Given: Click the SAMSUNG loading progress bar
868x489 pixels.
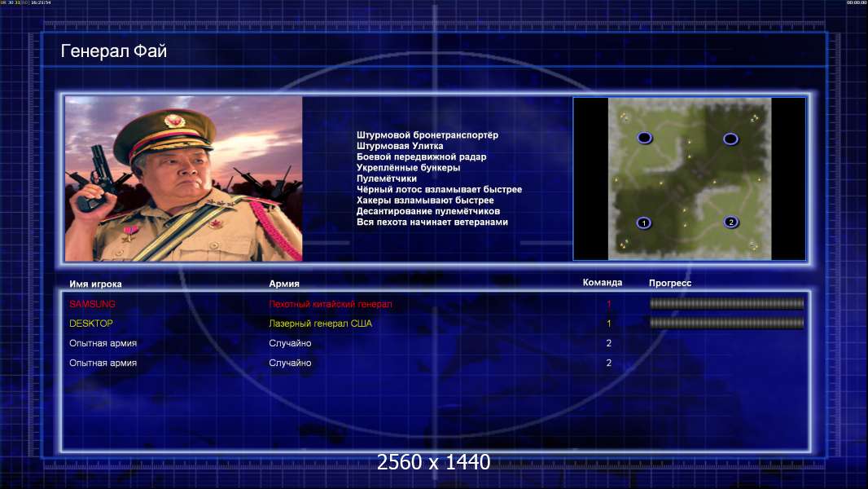Looking at the screenshot, I should (726, 303).
